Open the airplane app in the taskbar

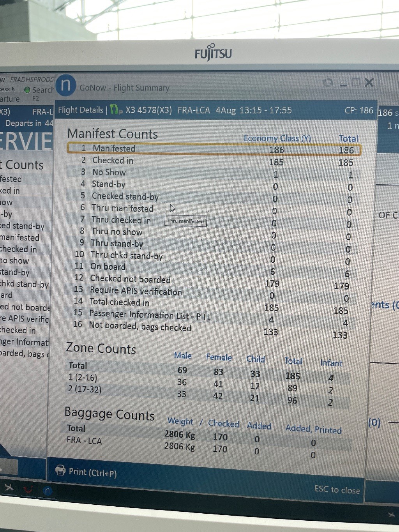tap(9, 487)
